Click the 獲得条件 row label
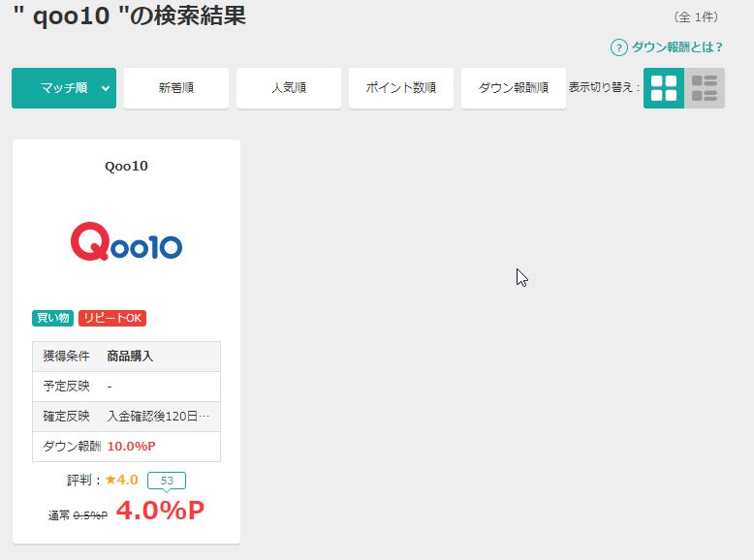This screenshot has width=754, height=560. tap(66, 357)
